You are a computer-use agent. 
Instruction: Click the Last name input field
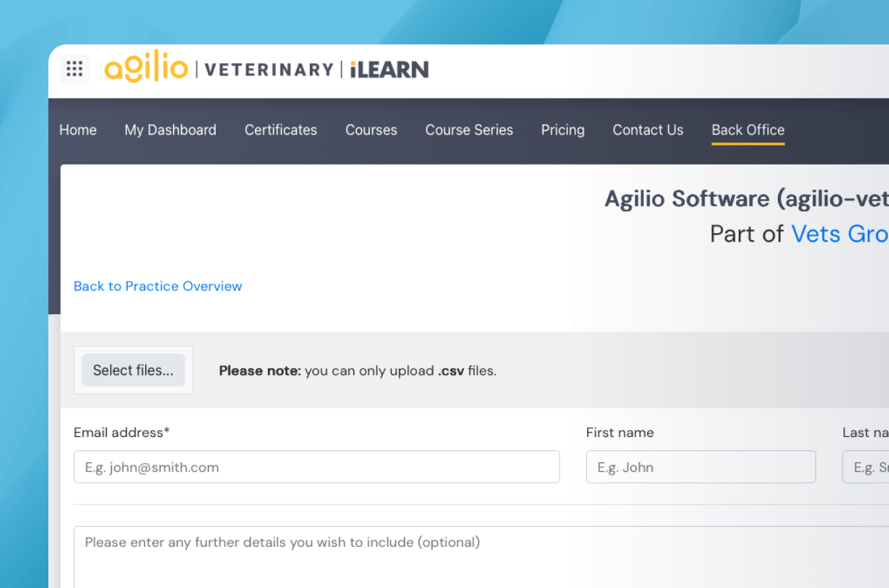(x=865, y=467)
